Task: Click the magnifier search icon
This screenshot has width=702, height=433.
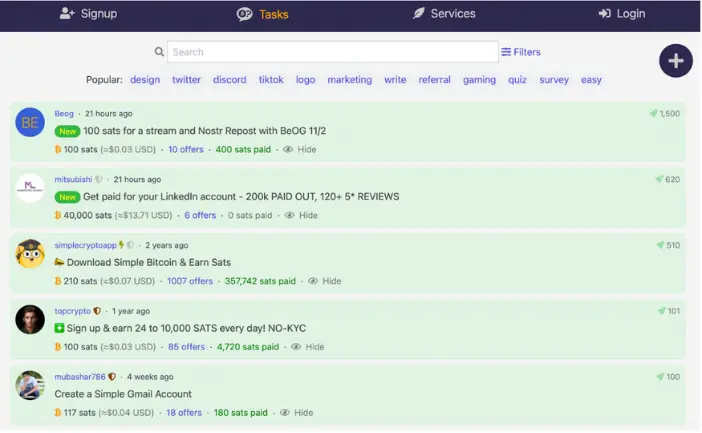Action: pos(159,52)
